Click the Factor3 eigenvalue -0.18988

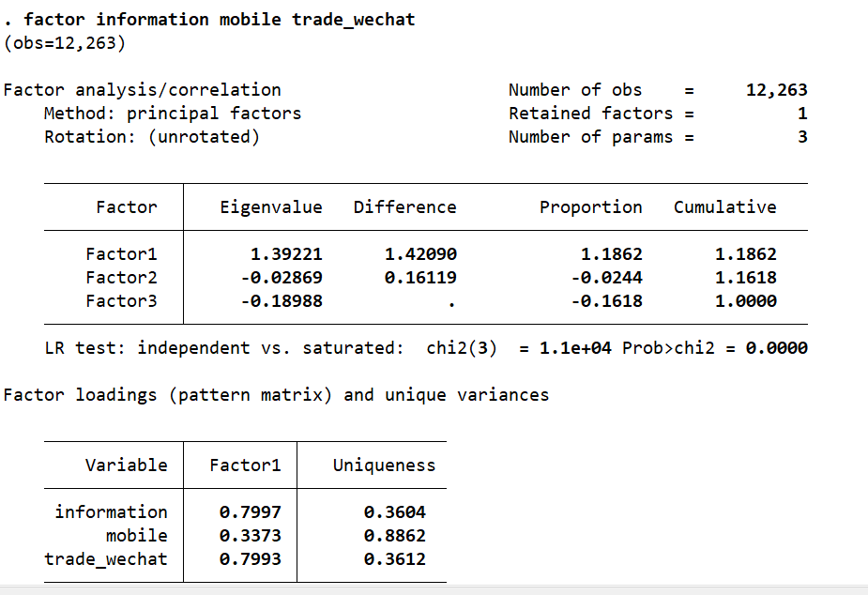coord(281,301)
